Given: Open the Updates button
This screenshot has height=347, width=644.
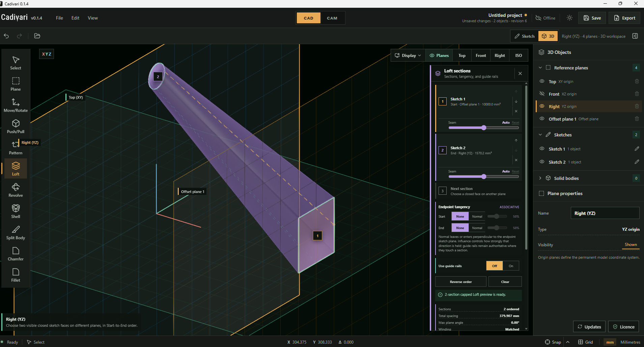Looking at the screenshot, I should 589,327.
